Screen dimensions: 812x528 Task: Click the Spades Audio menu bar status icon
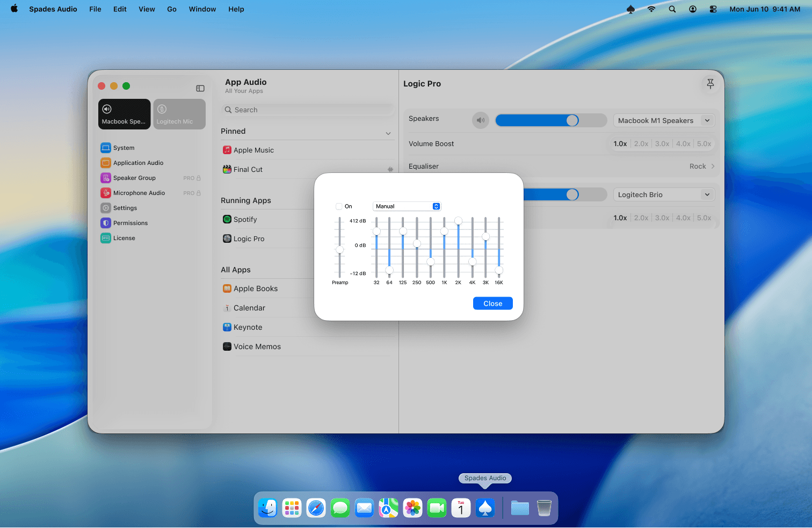[x=630, y=9]
